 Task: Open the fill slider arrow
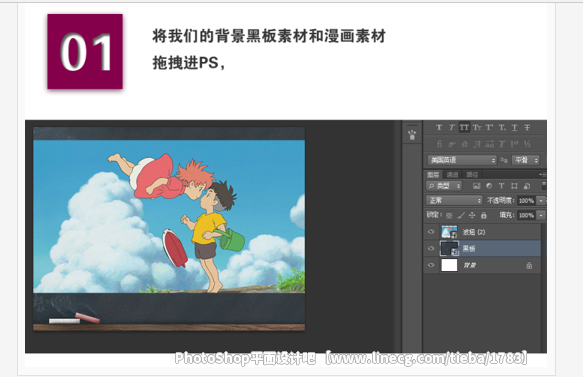point(541,215)
